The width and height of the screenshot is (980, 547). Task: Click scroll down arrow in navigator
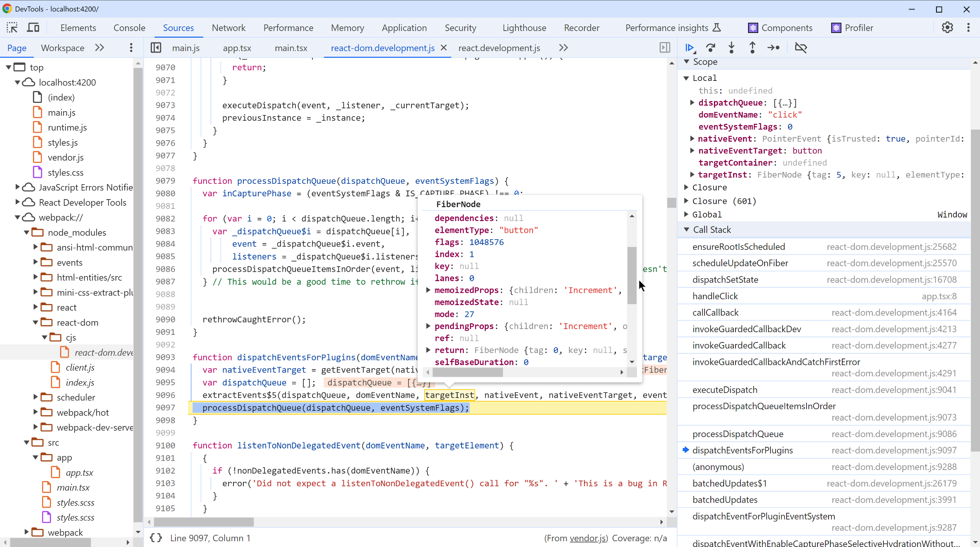pos(138,532)
